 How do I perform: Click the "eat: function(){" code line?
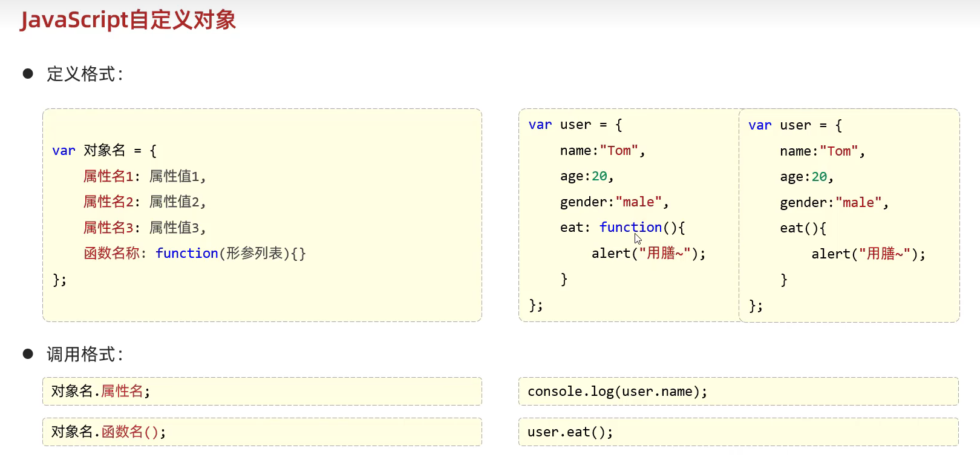622,228
